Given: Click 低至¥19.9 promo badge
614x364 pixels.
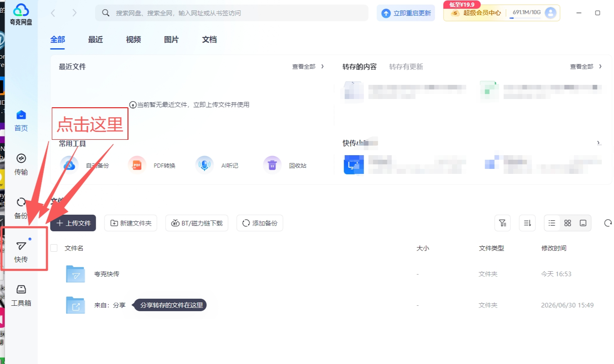Looking at the screenshot, I should tap(462, 5).
